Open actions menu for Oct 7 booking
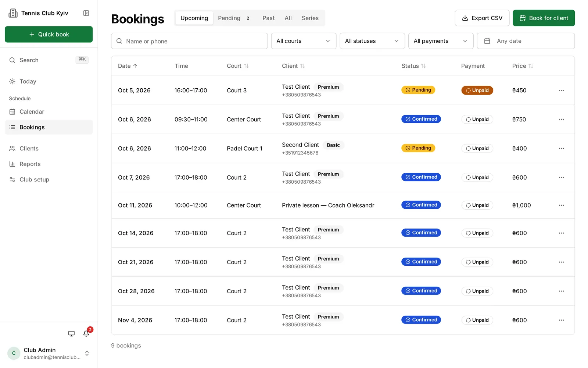 pyautogui.click(x=561, y=178)
